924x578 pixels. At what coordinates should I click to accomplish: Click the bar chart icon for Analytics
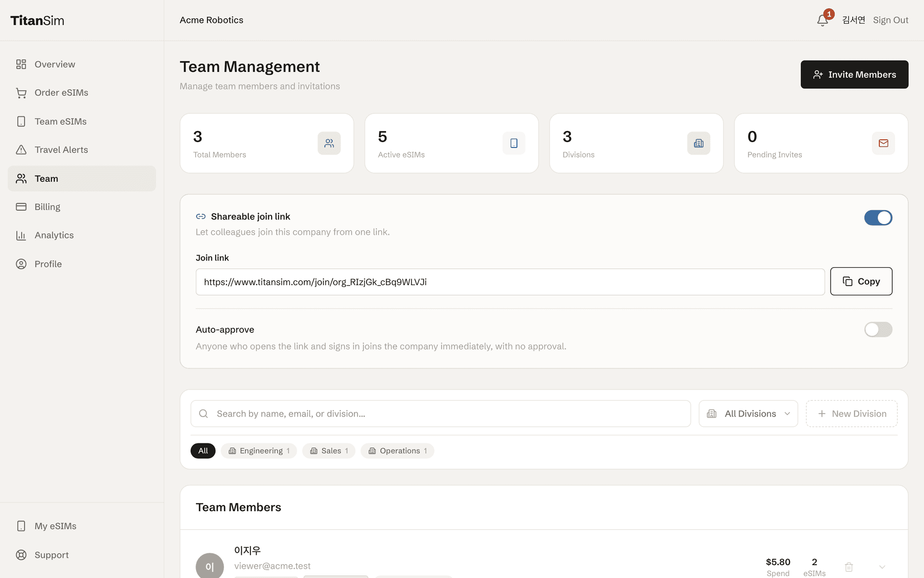(x=21, y=235)
